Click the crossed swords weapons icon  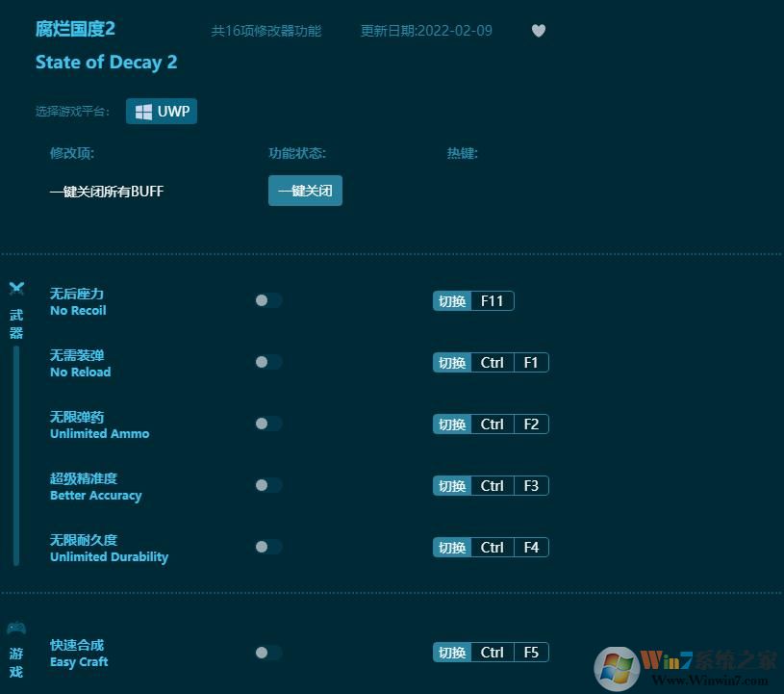click(x=16, y=288)
